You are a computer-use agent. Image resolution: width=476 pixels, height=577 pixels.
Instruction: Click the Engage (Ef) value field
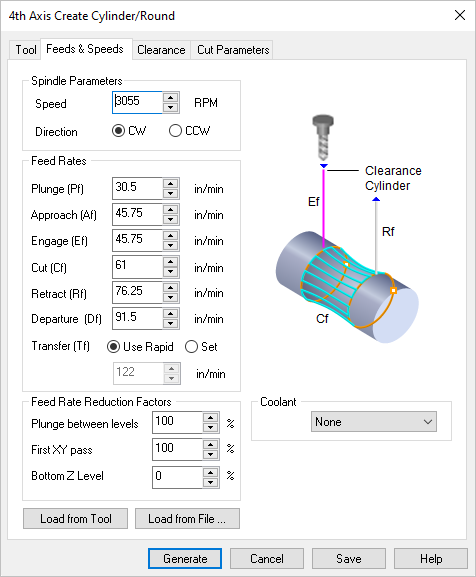137,241
